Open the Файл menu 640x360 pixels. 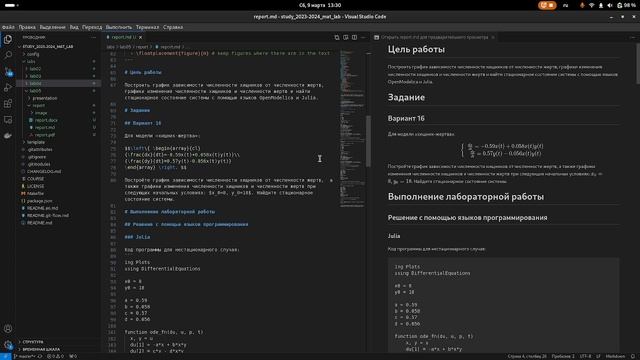[x=8, y=27]
